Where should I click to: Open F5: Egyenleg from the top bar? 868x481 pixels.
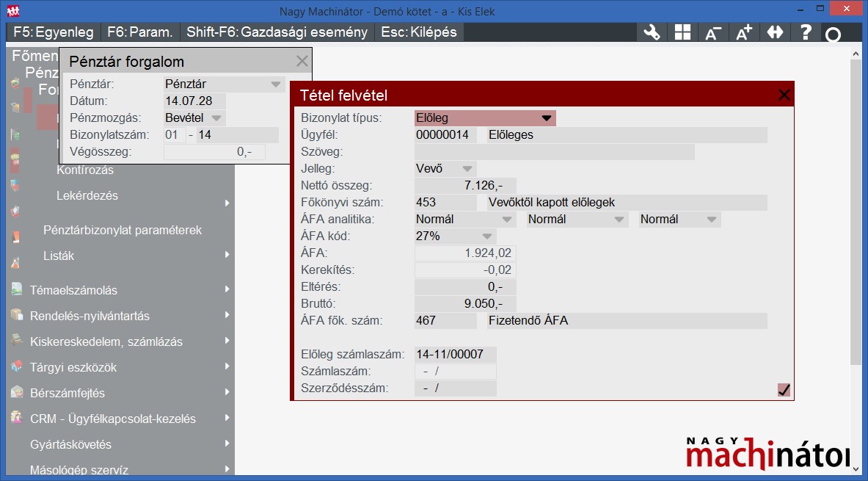click(54, 32)
